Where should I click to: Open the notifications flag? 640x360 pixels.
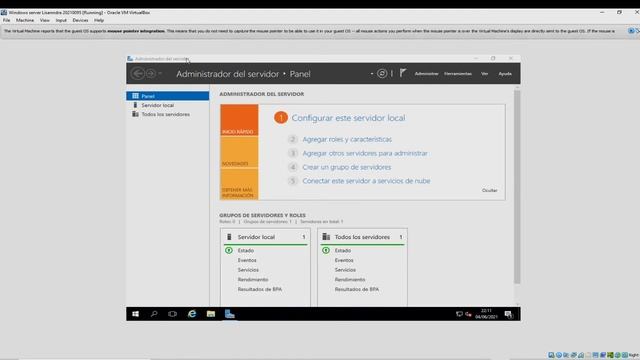402,73
